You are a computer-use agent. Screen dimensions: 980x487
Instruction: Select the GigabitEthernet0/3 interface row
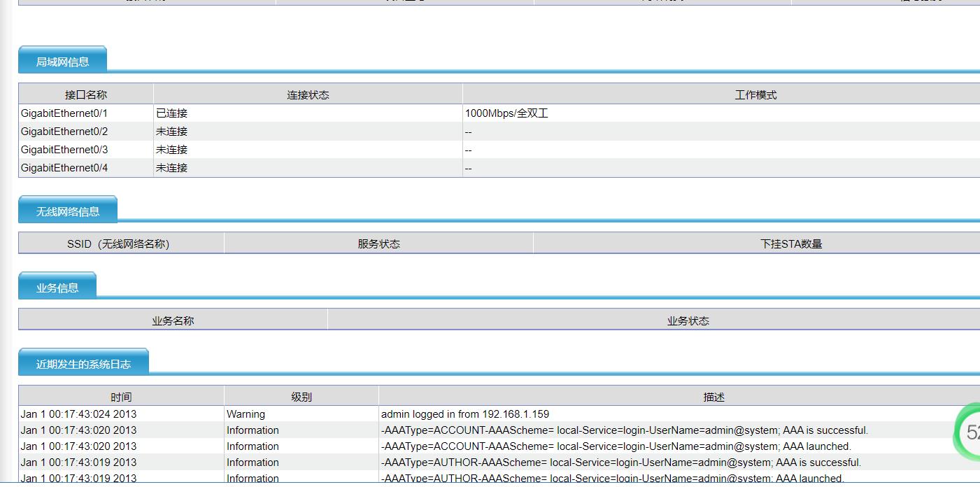coord(499,149)
